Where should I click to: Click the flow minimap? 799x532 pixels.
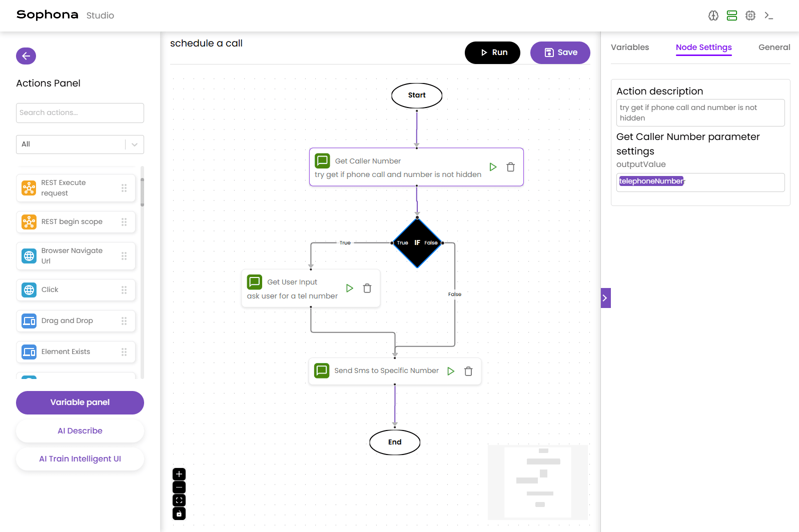point(538,482)
